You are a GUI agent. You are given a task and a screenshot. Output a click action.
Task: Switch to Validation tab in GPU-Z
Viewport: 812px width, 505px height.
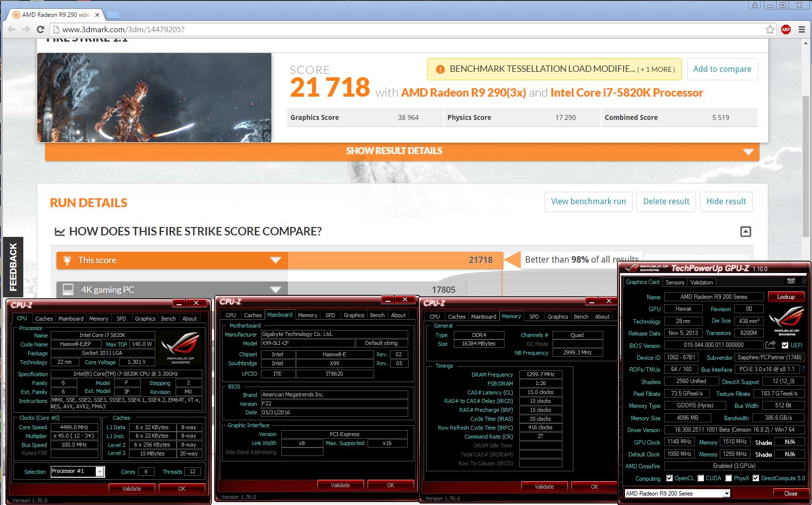point(701,282)
